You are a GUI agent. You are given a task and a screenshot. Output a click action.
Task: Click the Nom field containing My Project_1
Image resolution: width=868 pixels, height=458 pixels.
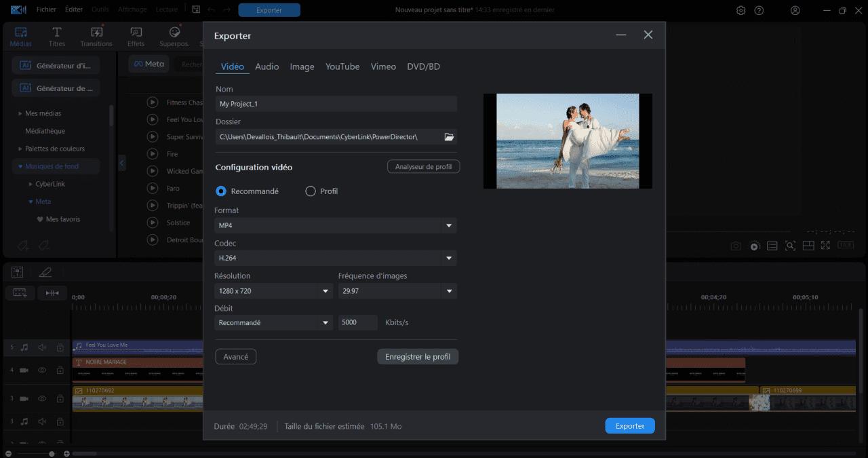click(x=336, y=104)
